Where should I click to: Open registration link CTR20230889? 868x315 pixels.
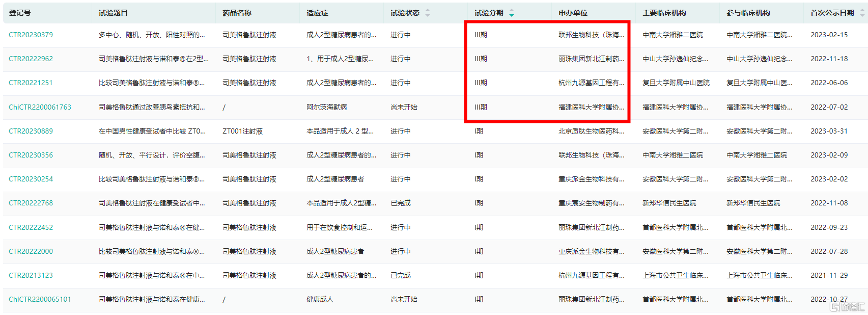click(31, 131)
